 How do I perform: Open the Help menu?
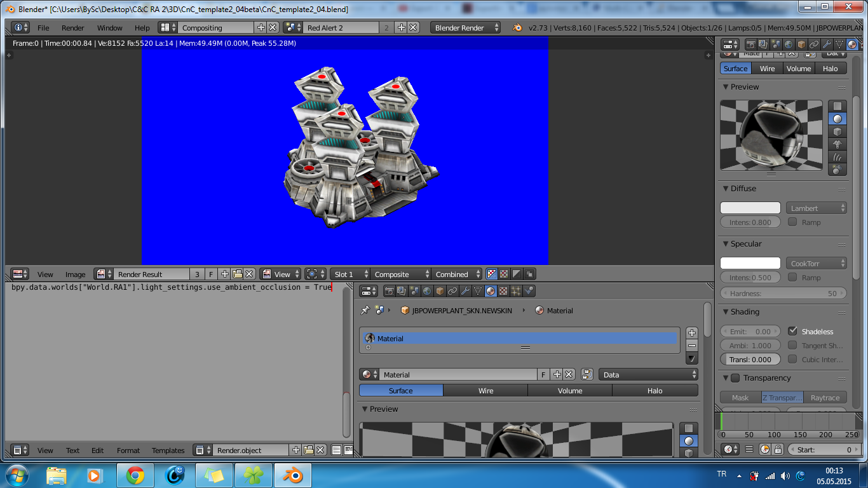click(x=142, y=28)
